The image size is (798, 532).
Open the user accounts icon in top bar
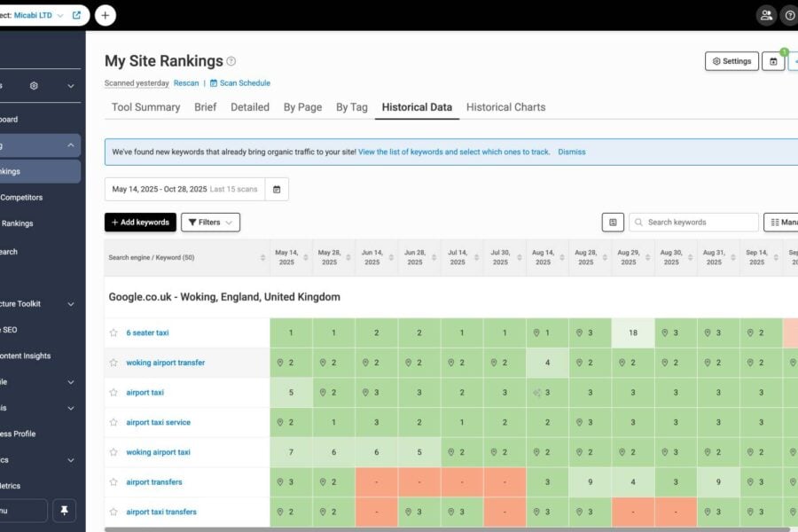(x=766, y=15)
